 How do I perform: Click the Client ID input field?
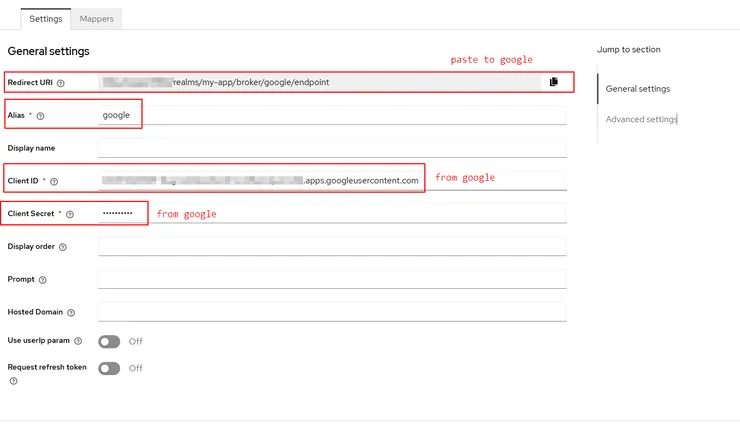[332, 180]
